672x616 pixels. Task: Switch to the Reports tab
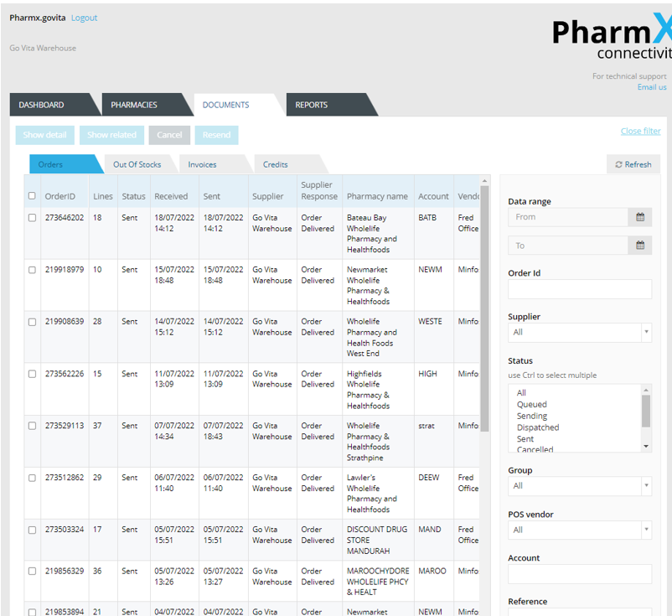(311, 105)
